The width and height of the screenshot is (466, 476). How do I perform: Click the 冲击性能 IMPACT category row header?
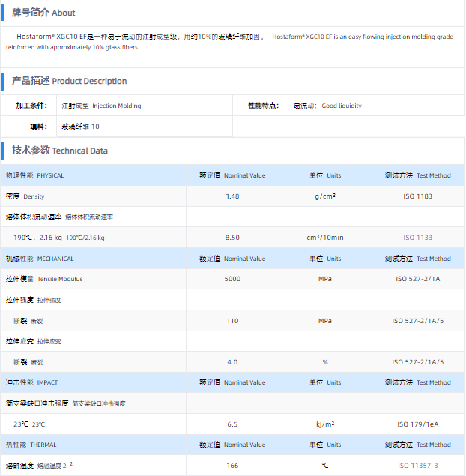31,382
